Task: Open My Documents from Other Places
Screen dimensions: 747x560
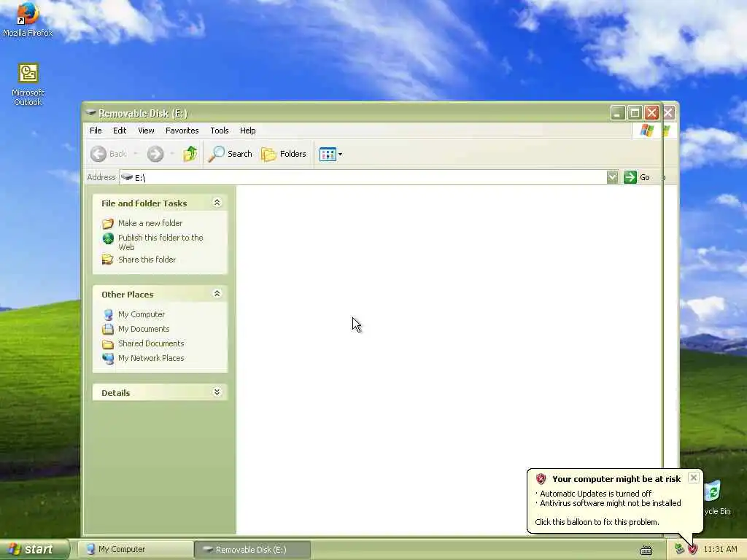Action: [144, 329]
